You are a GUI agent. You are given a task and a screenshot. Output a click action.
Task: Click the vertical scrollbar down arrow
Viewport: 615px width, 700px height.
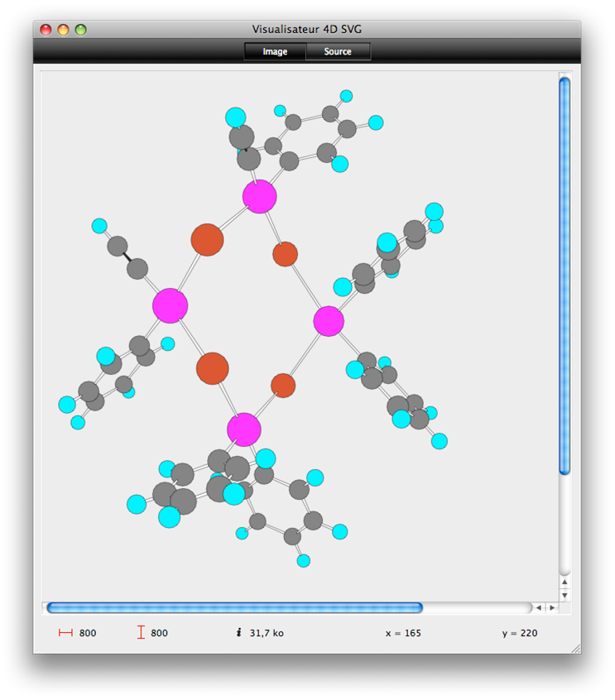565,596
